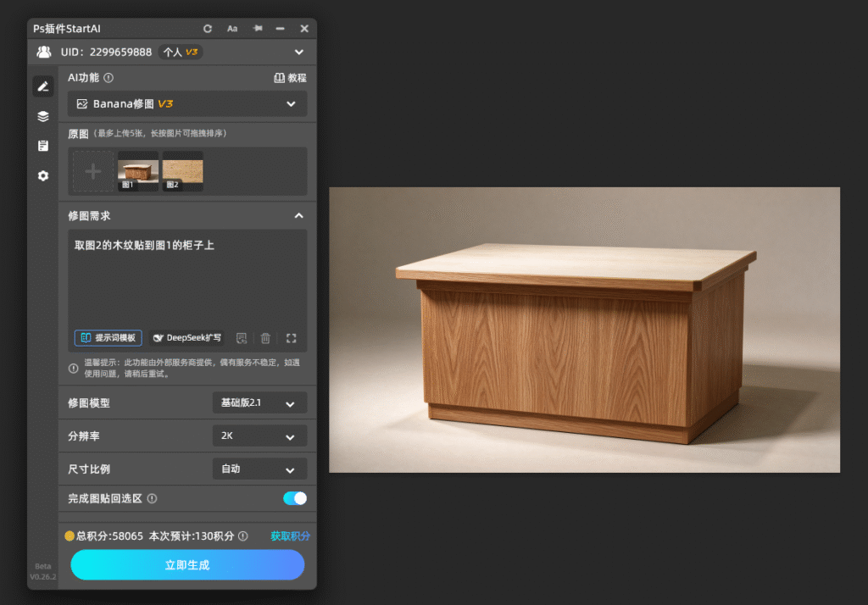Minimize the StartAI plugin panel

tap(280, 29)
